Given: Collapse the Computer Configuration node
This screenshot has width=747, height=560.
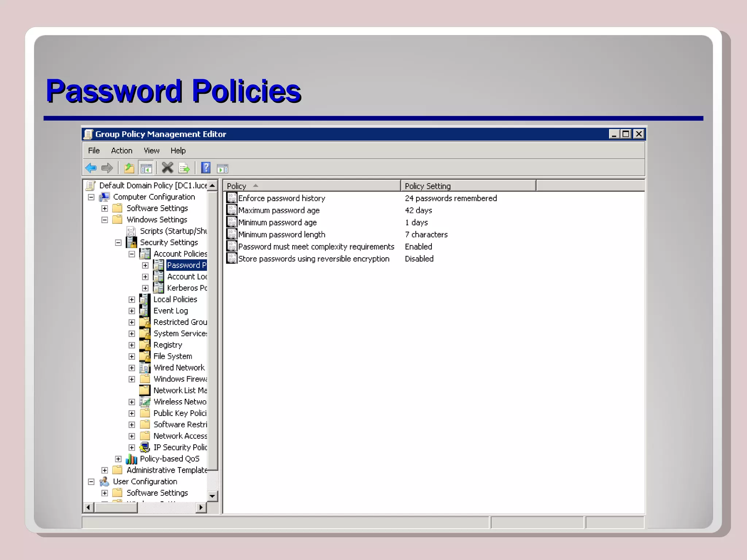Looking at the screenshot, I should pyautogui.click(x=91, y=197).
